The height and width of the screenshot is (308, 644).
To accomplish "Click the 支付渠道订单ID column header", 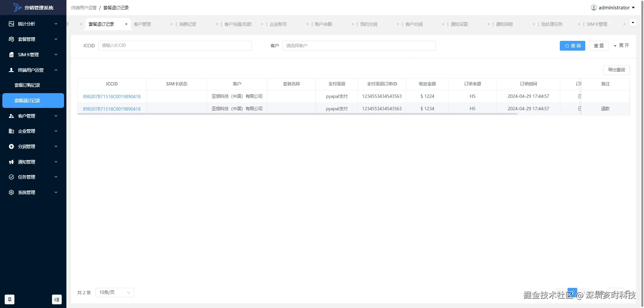I will [382, 84].
